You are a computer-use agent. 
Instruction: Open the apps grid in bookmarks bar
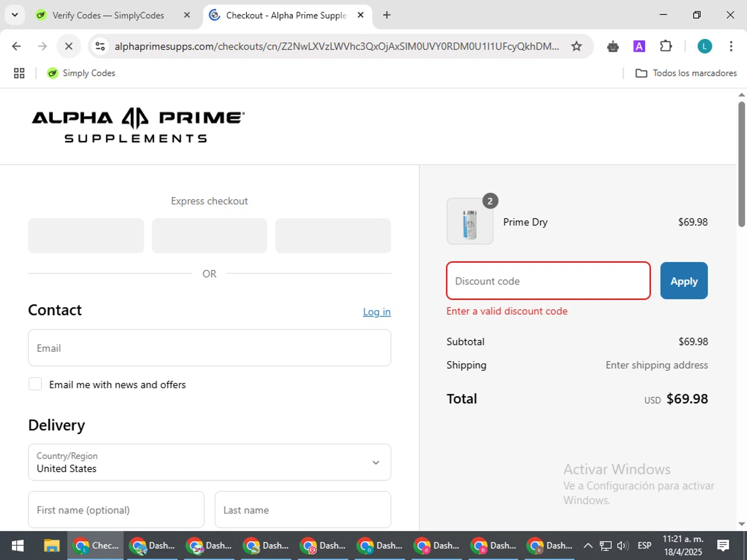point(19,73)
